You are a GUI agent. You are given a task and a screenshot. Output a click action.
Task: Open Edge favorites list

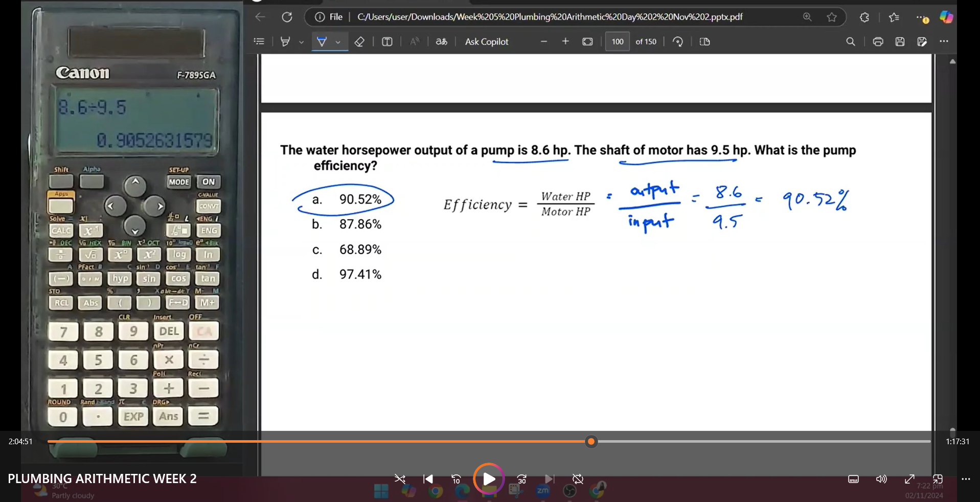pyautogui.click(x=894, y=17)
